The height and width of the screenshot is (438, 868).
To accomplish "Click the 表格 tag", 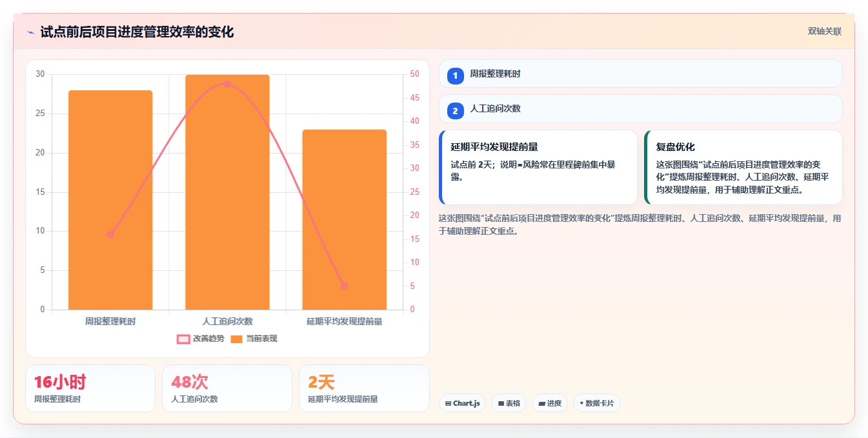I will click(x=509, y=403).
